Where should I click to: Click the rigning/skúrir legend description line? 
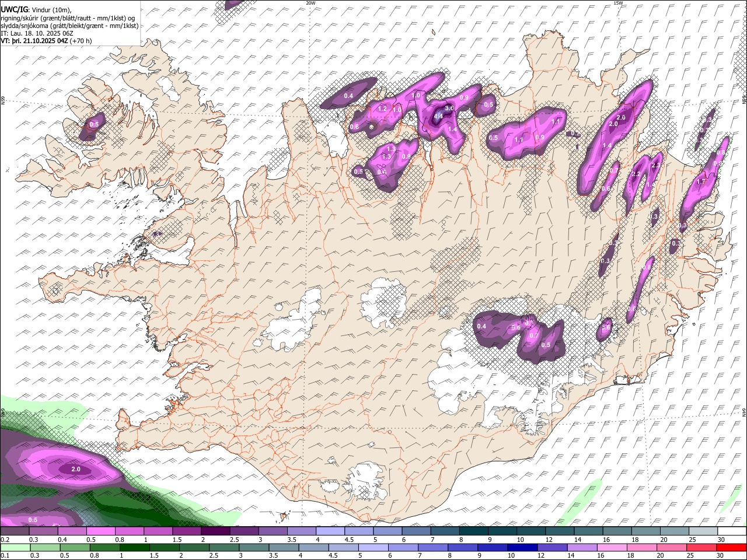pyautogui.click(x=68, y=17)
